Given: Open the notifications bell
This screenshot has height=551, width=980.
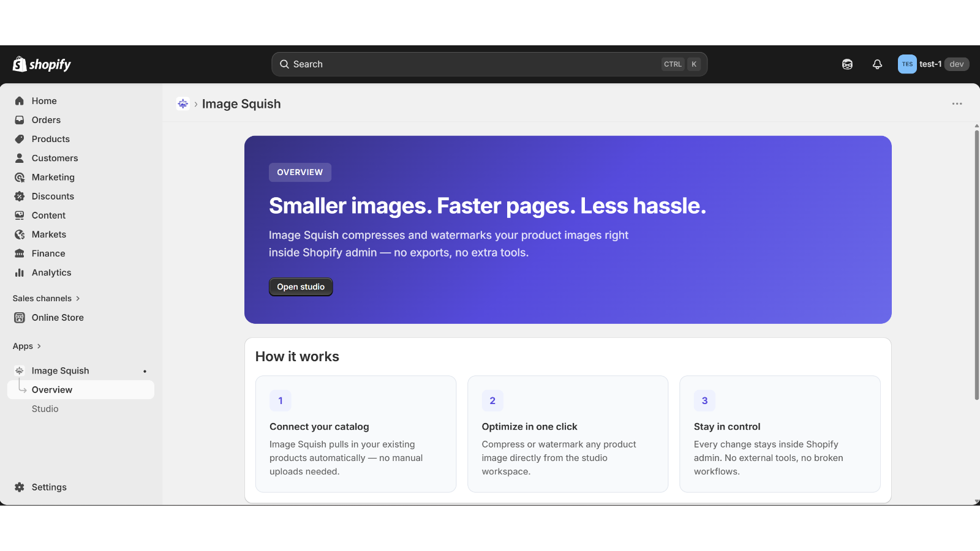Looking at the screenshot, I should click(877, 64).
